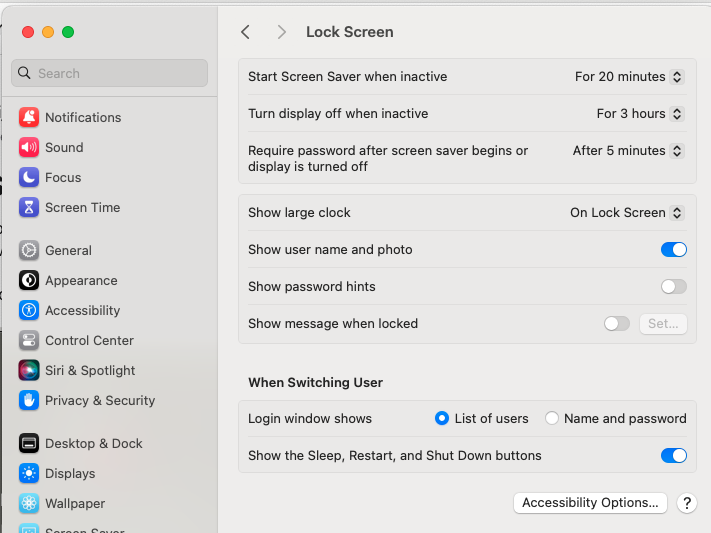Open Show large clock dropdown
Viewport: 711px width, 533px height.
tap(626, 212)
